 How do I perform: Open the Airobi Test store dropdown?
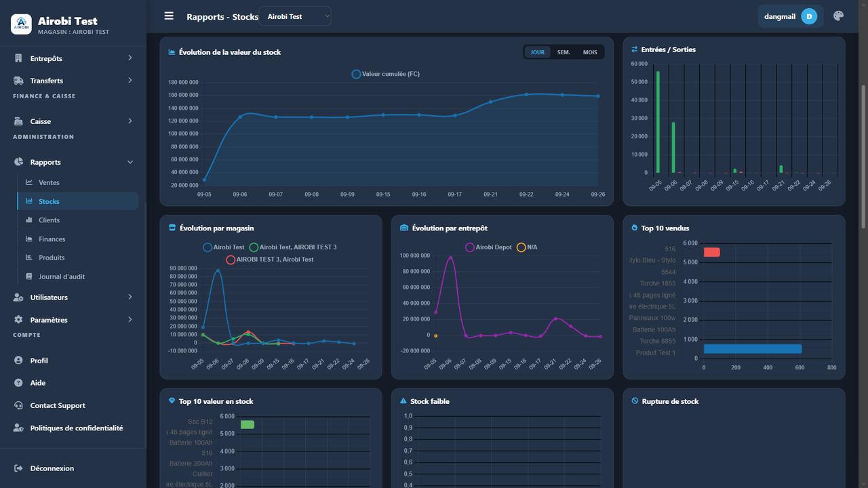click(x=295, y=16)
